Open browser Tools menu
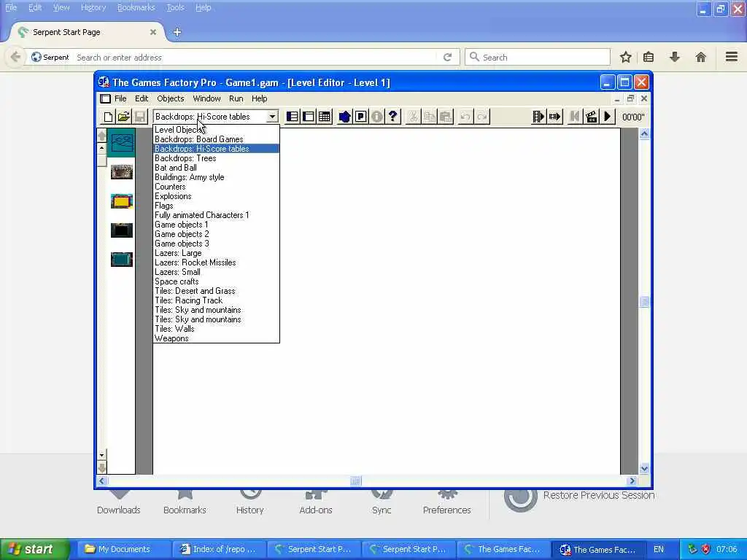This screenshot has width=747, height=560. pos(175,7)
